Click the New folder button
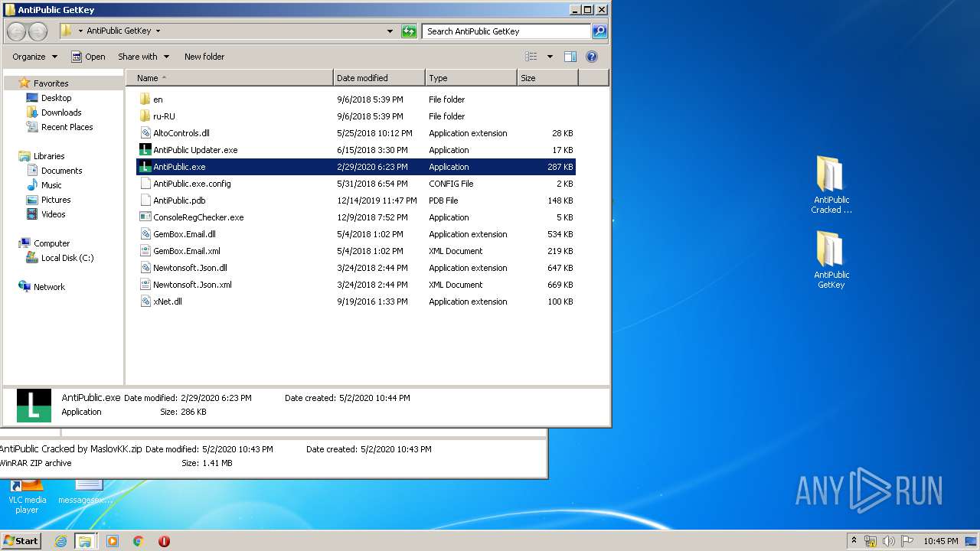This screenshot has width=980, height=551. [204, 57]
